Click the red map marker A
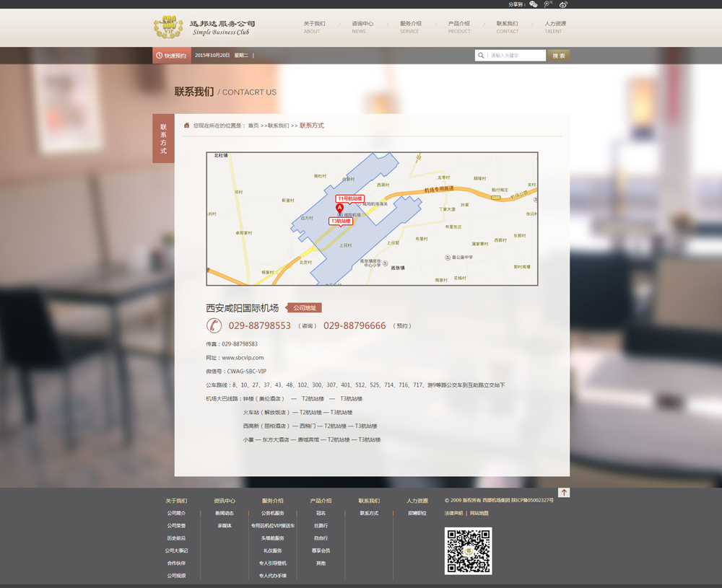The image size is (722, 588). 339,208
